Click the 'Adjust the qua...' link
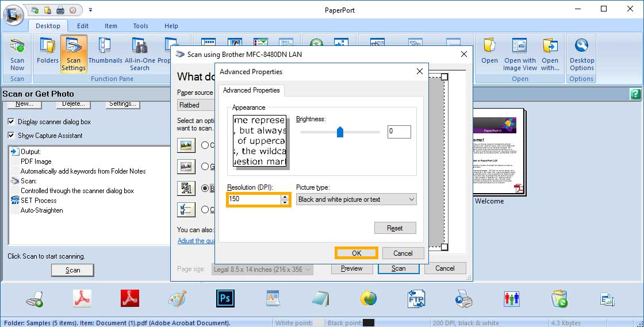The height and width of the screenshot is (327, 644). pos(196,241)
